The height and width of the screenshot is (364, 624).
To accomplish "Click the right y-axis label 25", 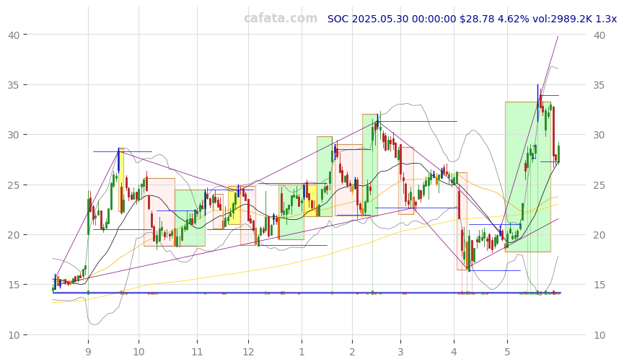I will 599,185.
